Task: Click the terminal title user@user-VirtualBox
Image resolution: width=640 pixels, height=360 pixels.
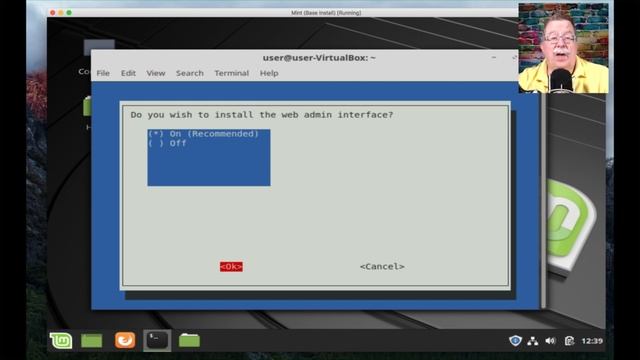Action: [x=319, y=58]
